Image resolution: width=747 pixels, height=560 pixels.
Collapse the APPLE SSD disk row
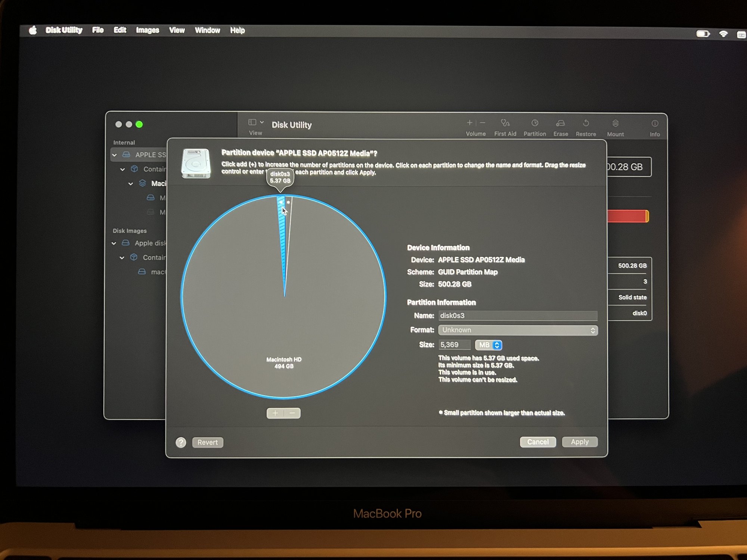pos(115,155)
